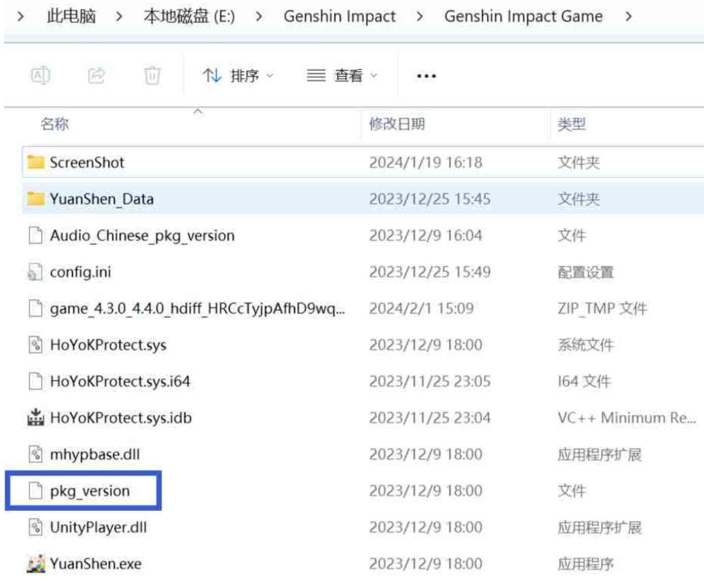
Task: Click the game_4.3.0_4.4.0_hdiff file name
Action: pyautogui.click(x=197, y=308)
